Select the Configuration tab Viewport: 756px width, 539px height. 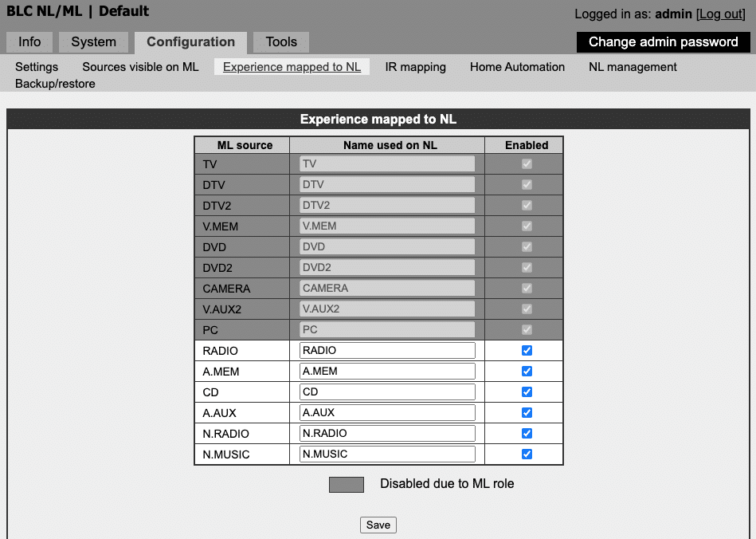tap(190, 42)
